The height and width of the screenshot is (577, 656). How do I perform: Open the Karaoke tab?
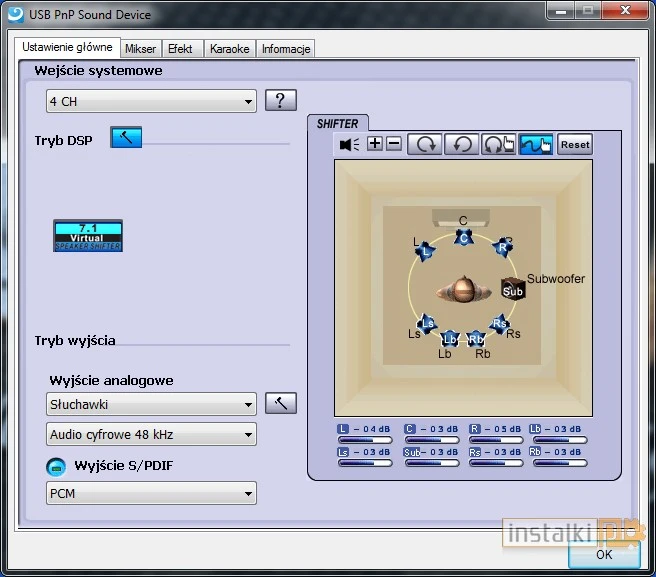[x=229, y=49]
